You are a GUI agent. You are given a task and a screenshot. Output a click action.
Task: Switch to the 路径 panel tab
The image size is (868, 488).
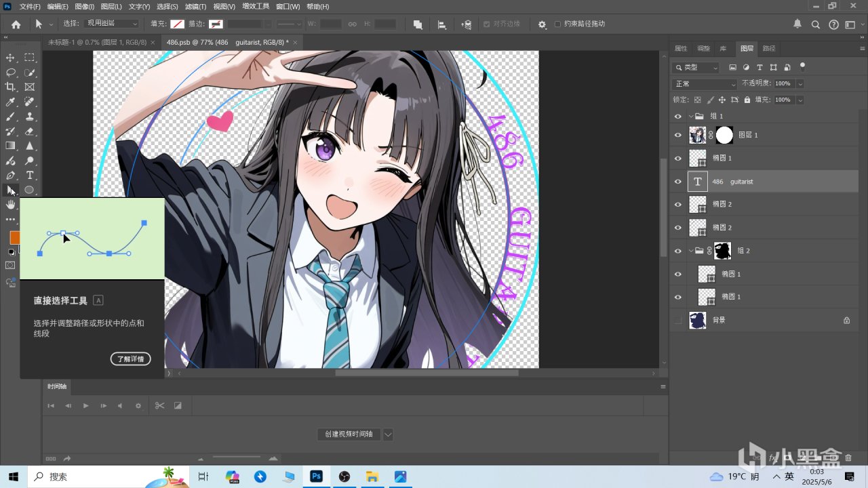769,49
